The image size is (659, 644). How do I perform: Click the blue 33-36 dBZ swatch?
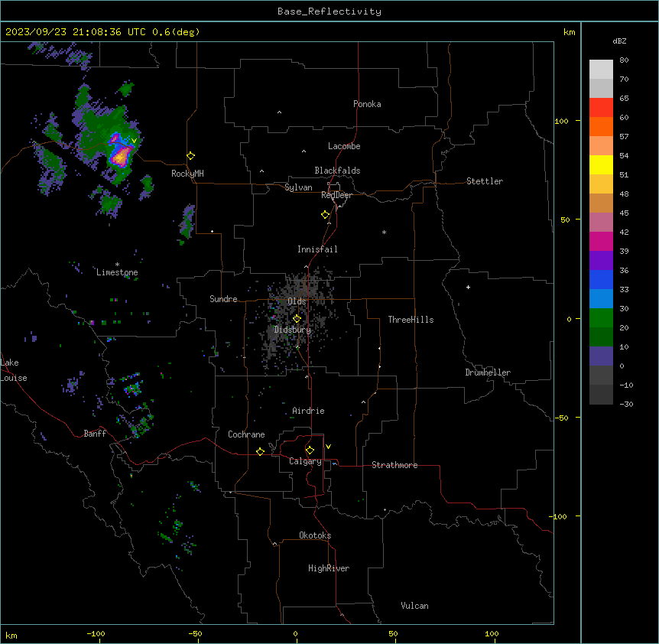(601, 279)
